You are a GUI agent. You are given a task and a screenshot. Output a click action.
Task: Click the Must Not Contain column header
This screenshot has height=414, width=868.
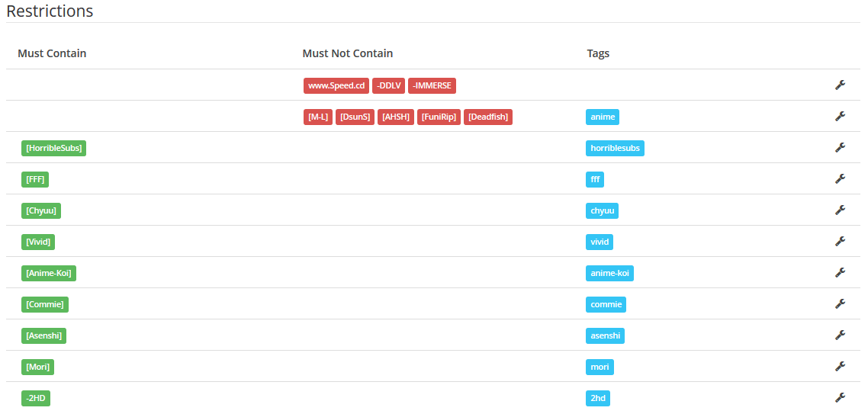[x=347, y=53]
